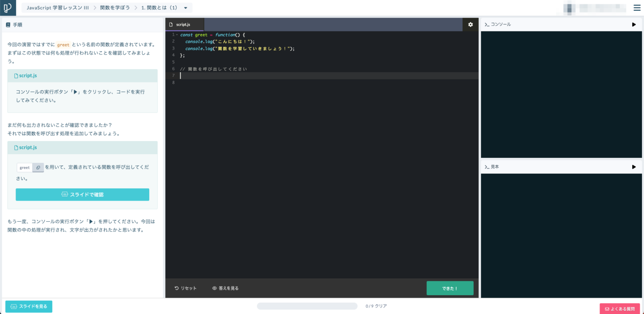
Task: Copy the greet snippet via copy icon
Action: 38,167
